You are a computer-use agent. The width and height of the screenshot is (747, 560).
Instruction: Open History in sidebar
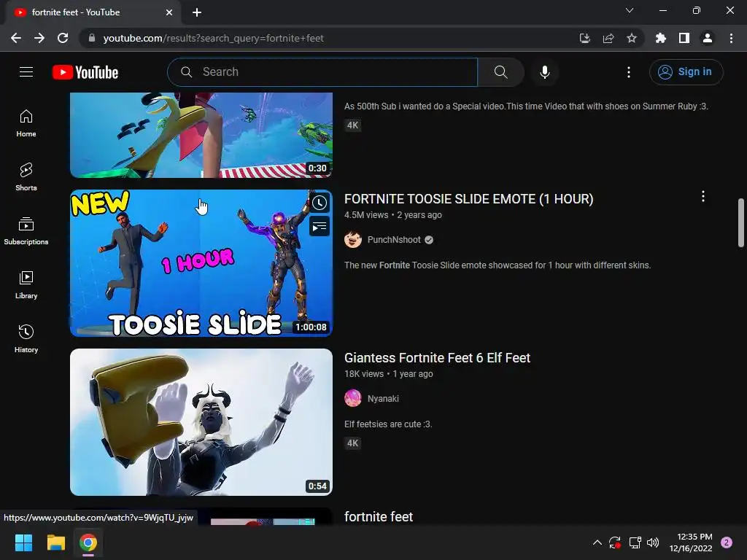tap(26, 338)
